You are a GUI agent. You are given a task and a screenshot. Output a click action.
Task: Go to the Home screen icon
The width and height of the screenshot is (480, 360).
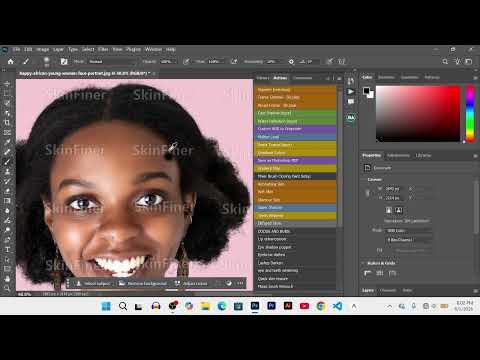11,61
